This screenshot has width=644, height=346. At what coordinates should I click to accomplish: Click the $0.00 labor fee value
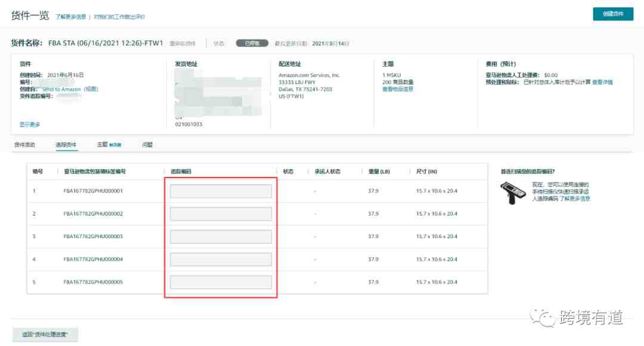pyautogui.click(x=551, y=75)
